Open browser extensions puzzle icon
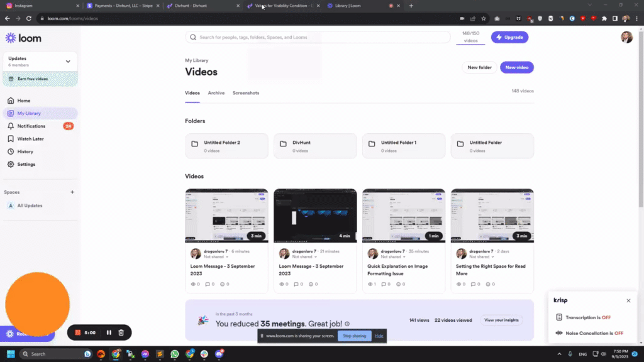This screenshot has height=362, width=644. tap(604, 18)
